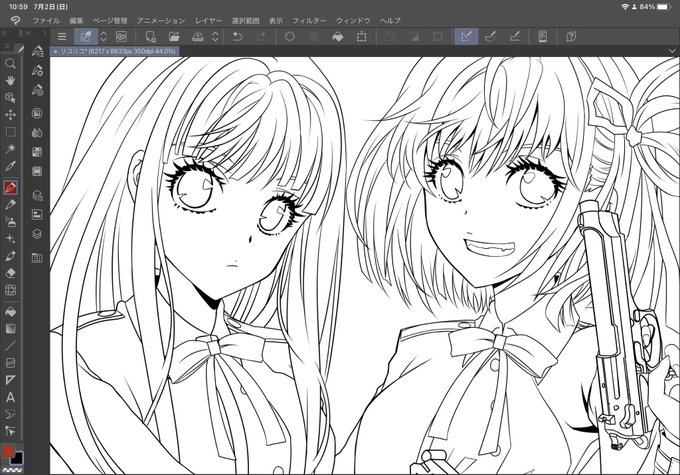Click the New document button
Image resolution: width=680 pixels, height=475 pixels.
click(150, 37)
